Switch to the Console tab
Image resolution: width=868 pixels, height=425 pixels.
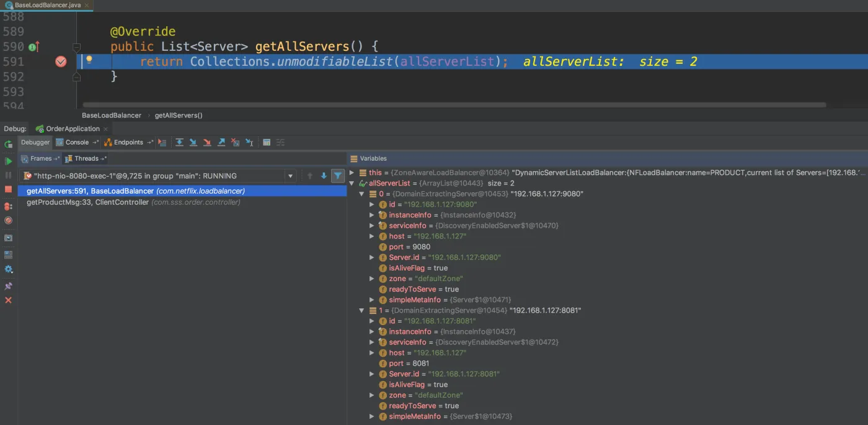pos(76,143)
